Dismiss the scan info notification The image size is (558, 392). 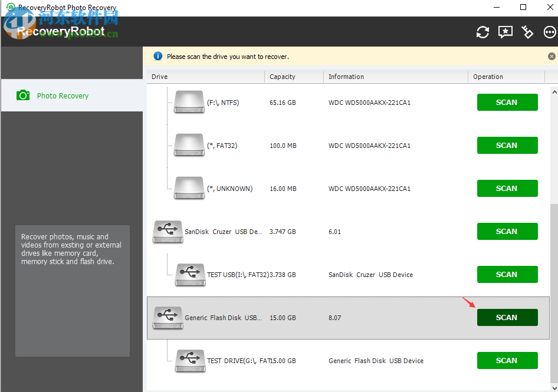(552, 56)
